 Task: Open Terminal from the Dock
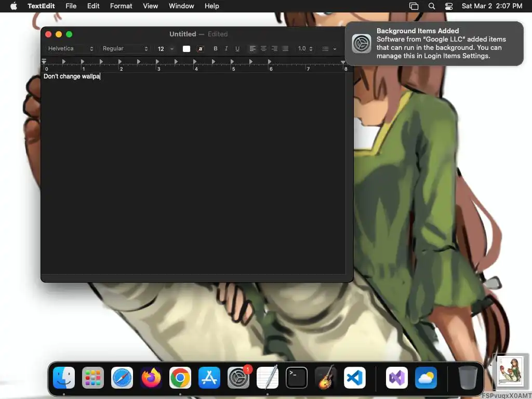[297, 378]
